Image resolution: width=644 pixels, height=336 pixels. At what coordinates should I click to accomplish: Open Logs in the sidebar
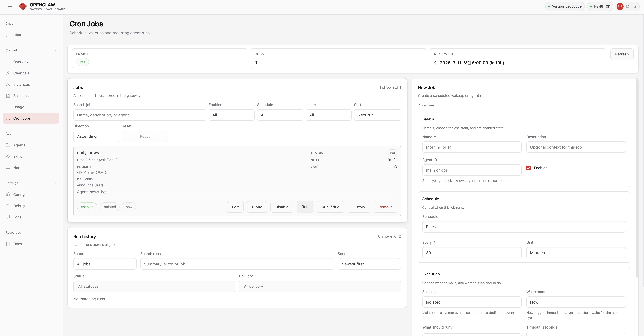point(17,217)
